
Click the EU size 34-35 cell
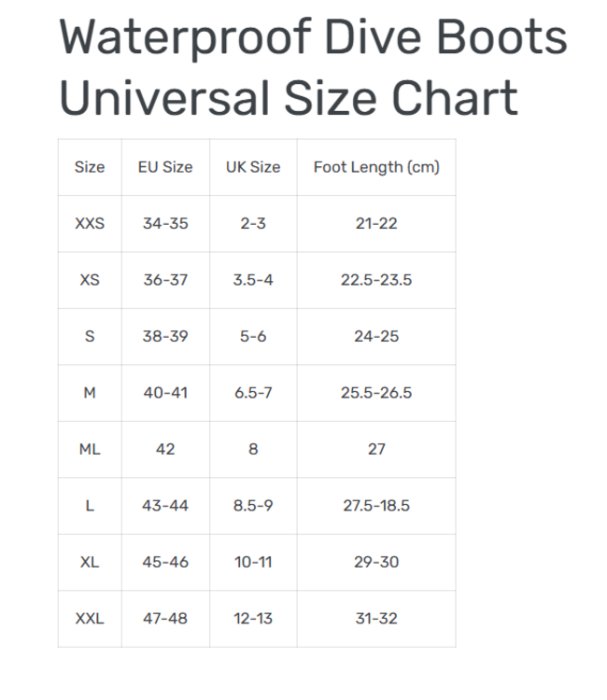tap(165, 224)
